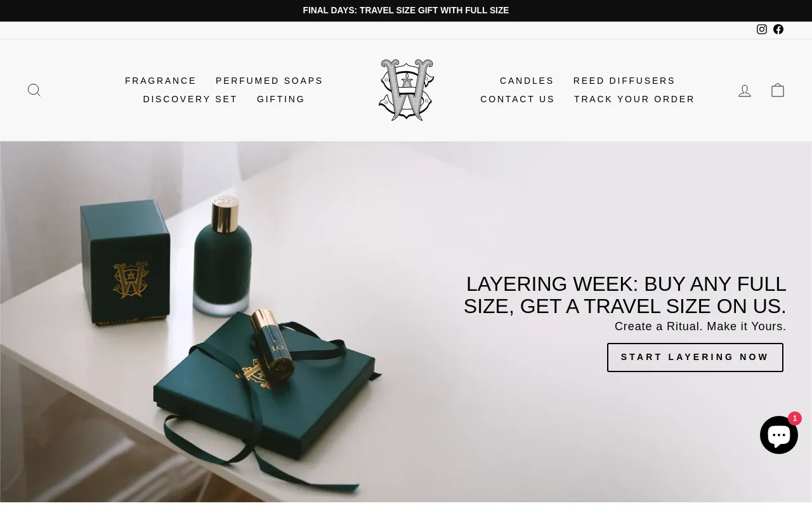Image resolution: width=812 pixels, height=508 pixels.
Task: Select Perfumed Soaps in navigation
Action: [x=269, y=81]
